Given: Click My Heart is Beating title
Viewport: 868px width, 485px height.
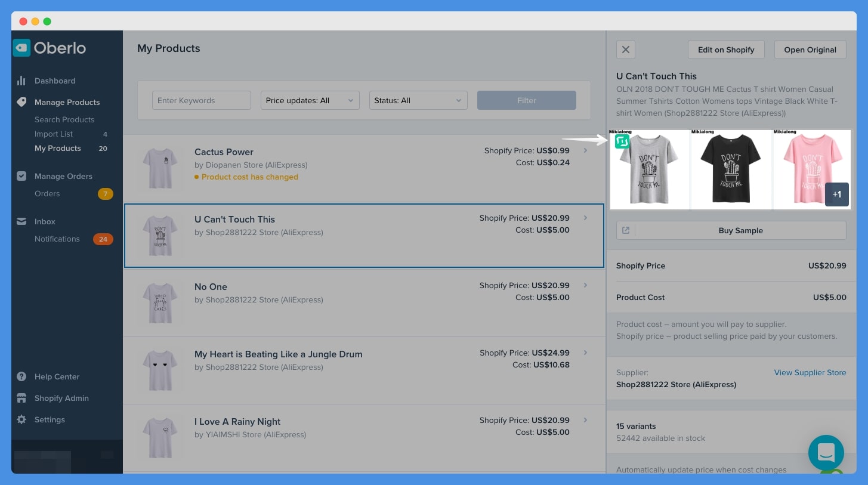Looking at the screenshot, I should pos(279,354).
